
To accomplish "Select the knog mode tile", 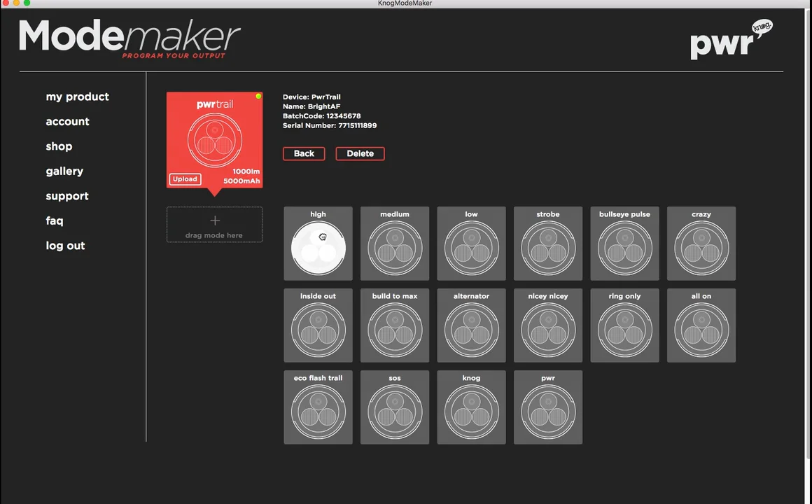I will pos(471,407).
